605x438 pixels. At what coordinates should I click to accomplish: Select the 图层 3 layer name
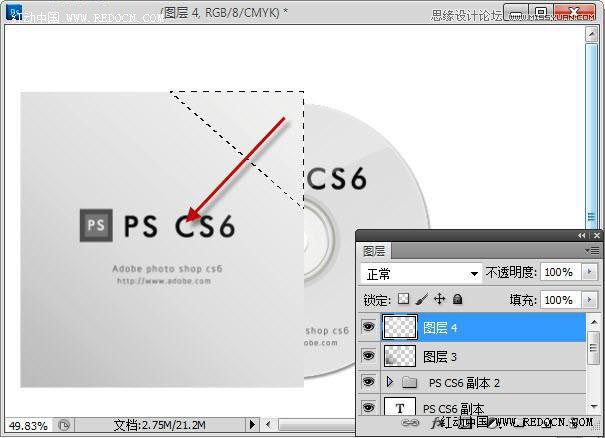click(x=440, y=357)
